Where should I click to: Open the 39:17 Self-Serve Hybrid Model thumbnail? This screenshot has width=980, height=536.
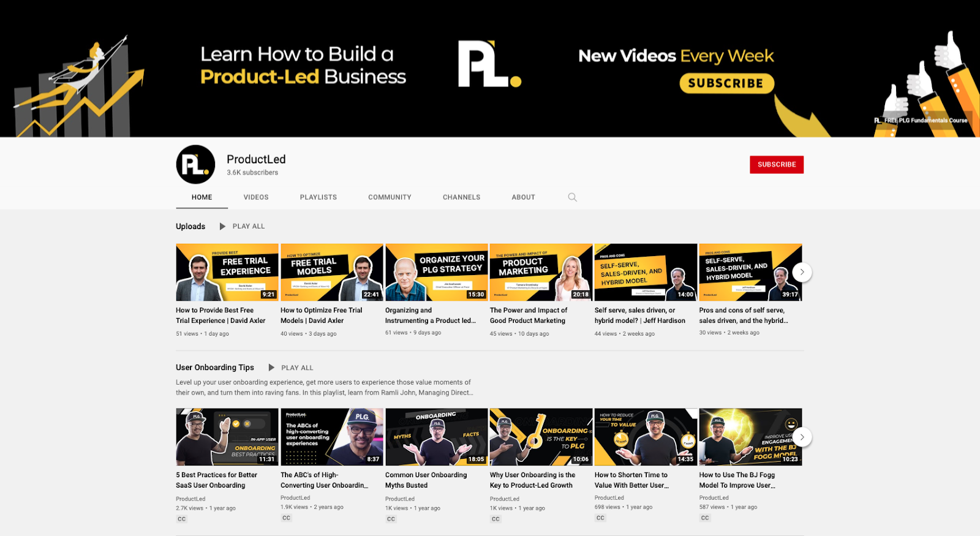(x=750, y=272)
